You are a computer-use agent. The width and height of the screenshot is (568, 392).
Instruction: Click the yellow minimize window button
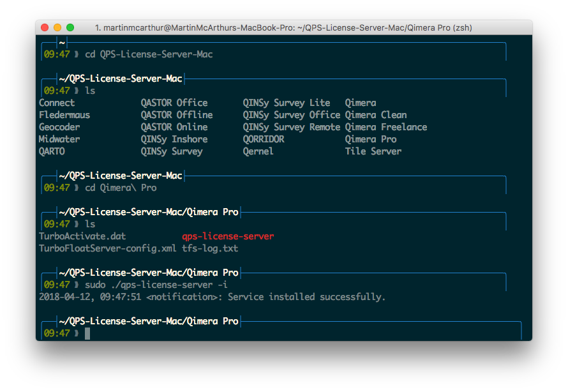tap(57, 27)
